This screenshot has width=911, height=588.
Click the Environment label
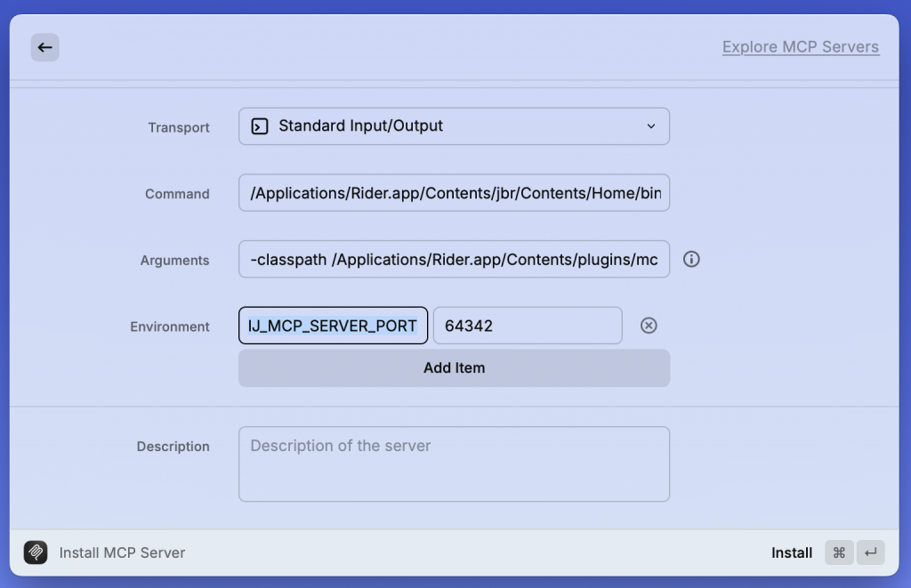(170, 326)
